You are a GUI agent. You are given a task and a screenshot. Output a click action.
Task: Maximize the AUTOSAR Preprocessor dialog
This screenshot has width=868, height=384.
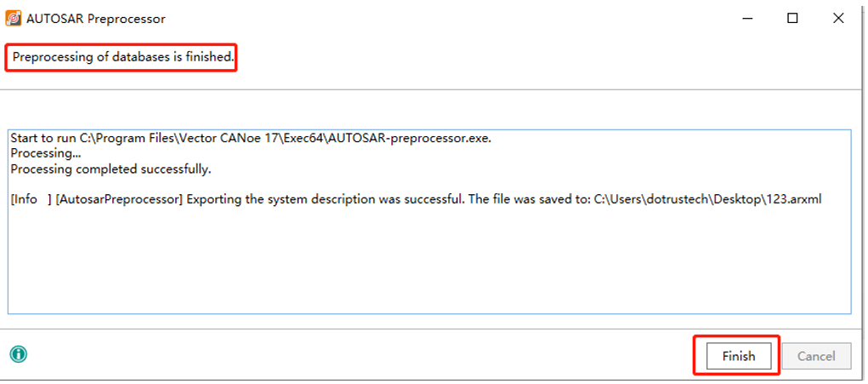click(792, 18)
